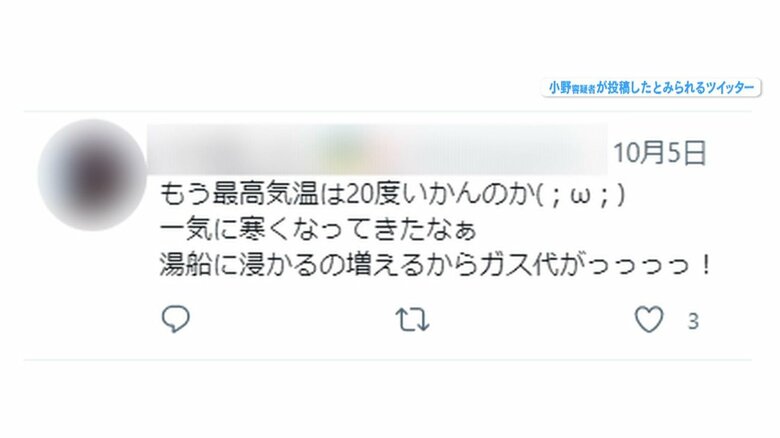Viewport: 780px width, 438px height.
Task: Click the ( ; ω ; ) emoticon
Action: (x=581, y=195)
